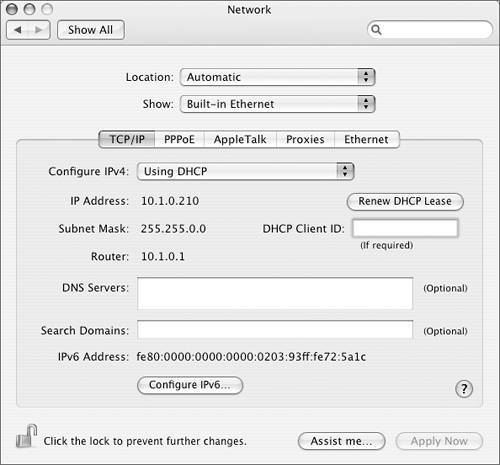Click into the DNS Servers text field
The height and width of the screenshot is (465, 500).
tap(275, 294)
